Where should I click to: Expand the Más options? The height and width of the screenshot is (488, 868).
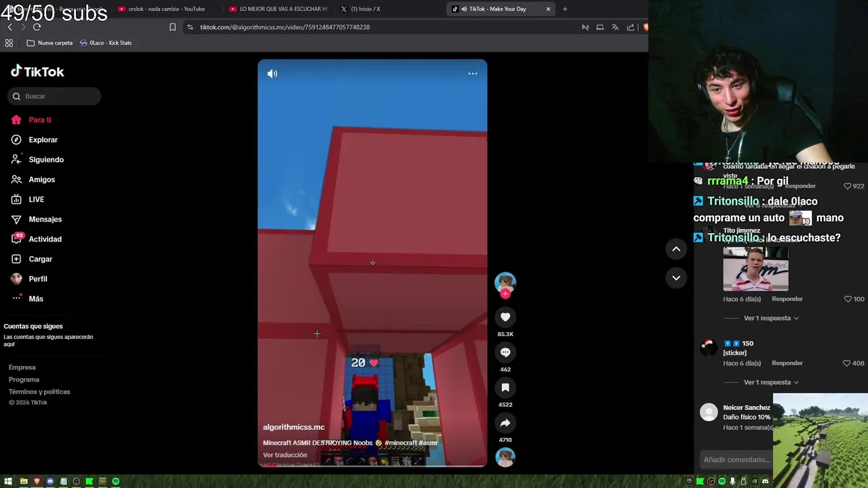[27, 299]
